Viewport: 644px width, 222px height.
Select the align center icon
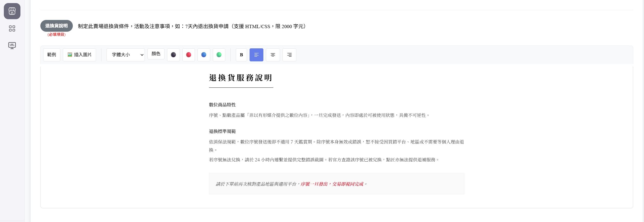273,55
